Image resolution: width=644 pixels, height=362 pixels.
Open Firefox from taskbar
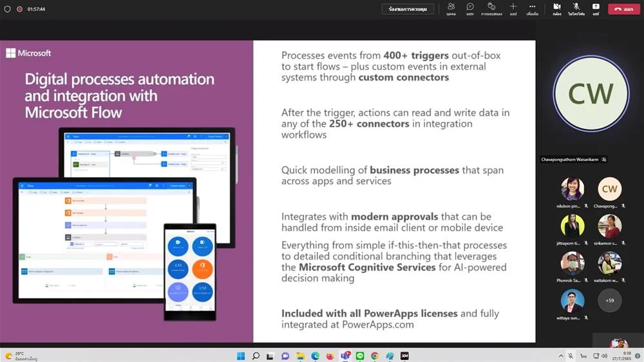(330, 356)
